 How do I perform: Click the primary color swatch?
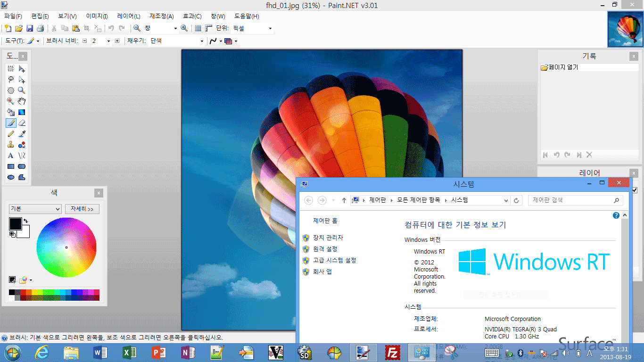pos(15,224)
